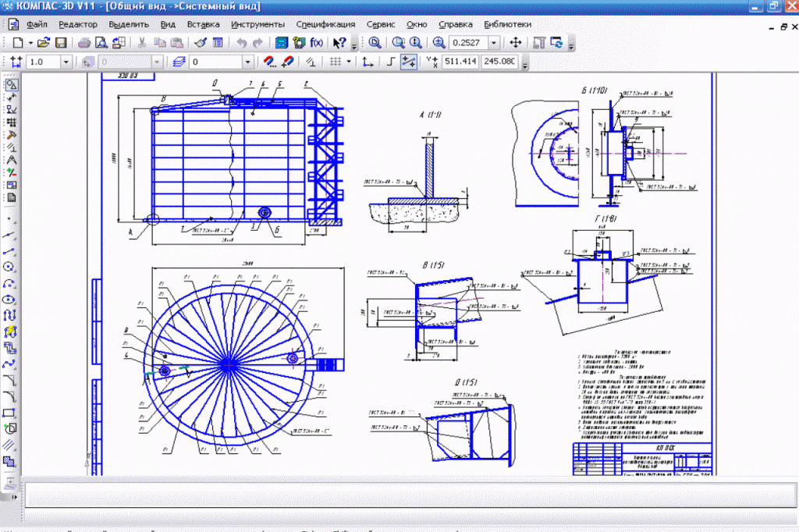799x532 pixels.
Task: Open the Выделить menu
Action: pyautogui.click(x=129, y=24)
